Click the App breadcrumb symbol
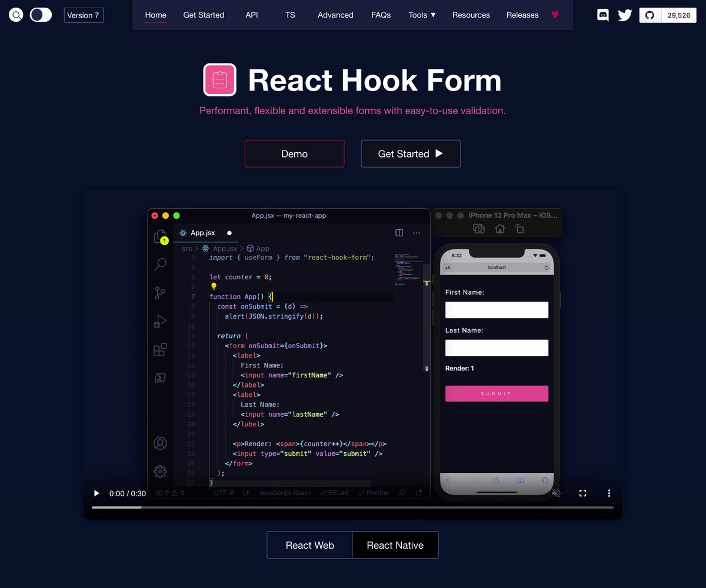This screenshot has width=706, height=588. [x=258, y=249]
